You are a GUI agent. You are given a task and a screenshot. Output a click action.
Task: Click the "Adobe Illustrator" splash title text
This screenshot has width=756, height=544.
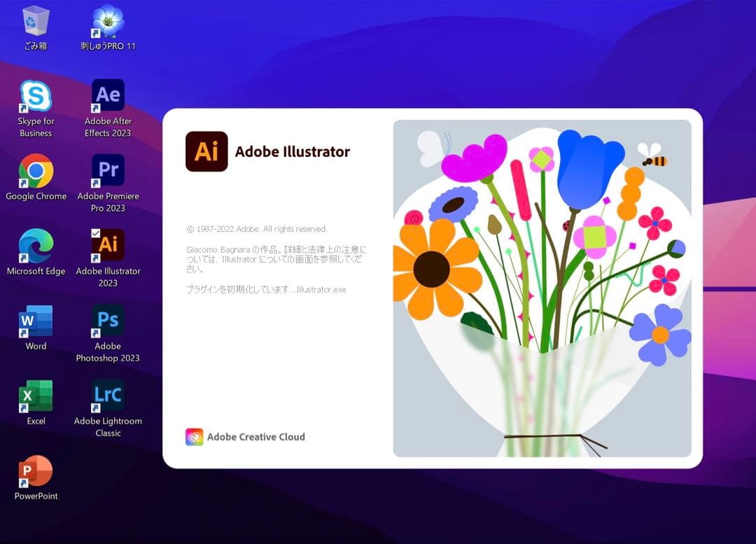292,152
